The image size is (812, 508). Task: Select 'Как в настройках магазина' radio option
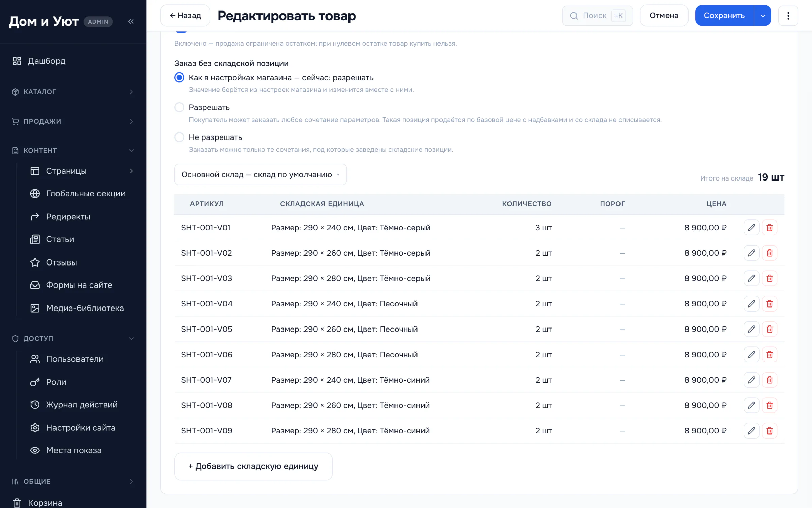pos(179,78)
